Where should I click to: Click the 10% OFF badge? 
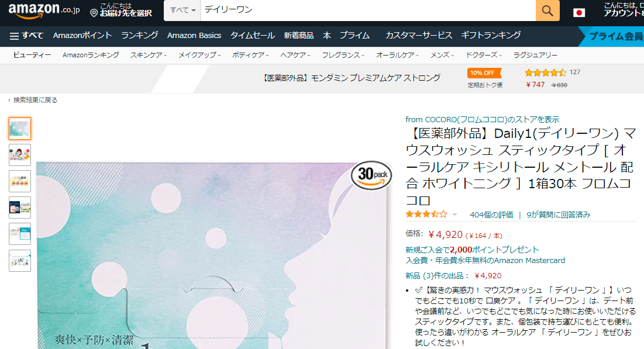[x=484, y=73]
